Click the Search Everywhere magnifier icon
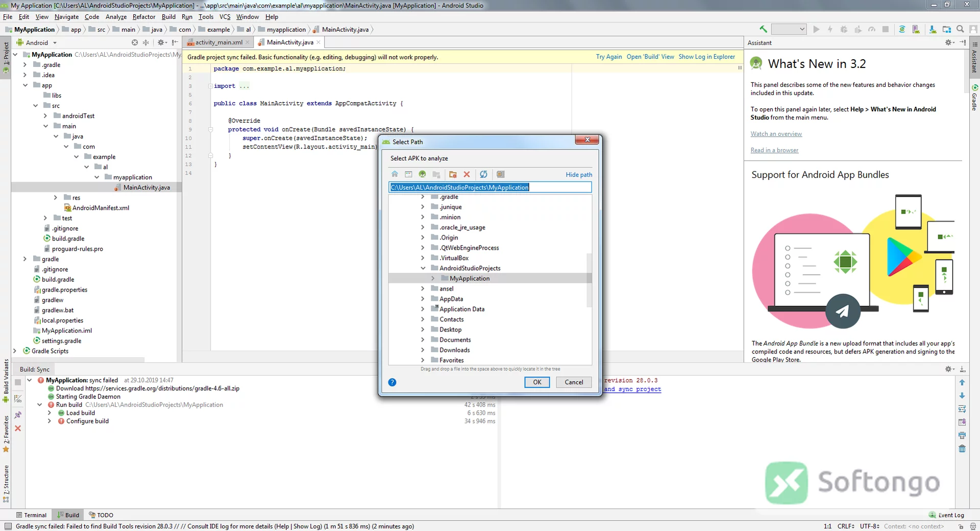This screenshot has width=980, height=531. (x=960, y=30)
